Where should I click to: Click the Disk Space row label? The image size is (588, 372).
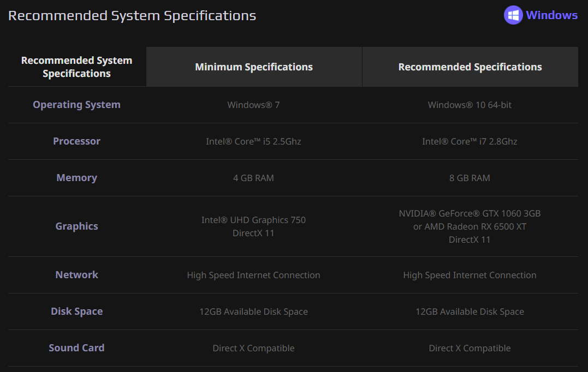coord(76,311)
